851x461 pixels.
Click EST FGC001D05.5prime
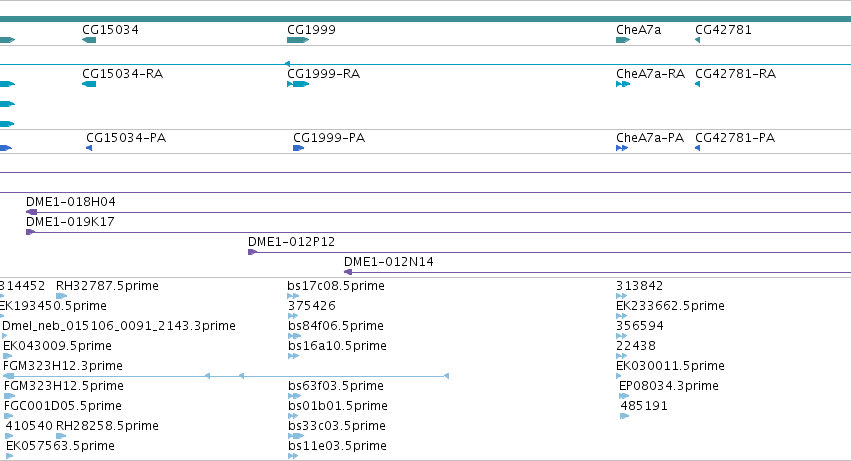click(62, 406)
